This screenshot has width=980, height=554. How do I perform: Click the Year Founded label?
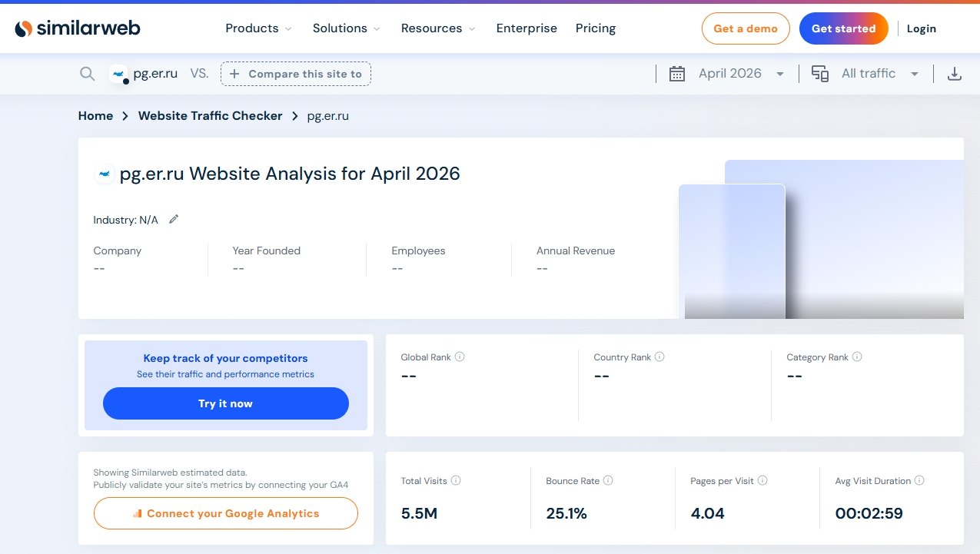267,250
